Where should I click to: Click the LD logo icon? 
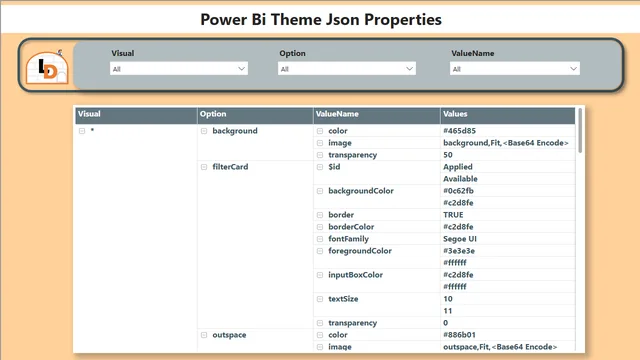pos(47,67)
